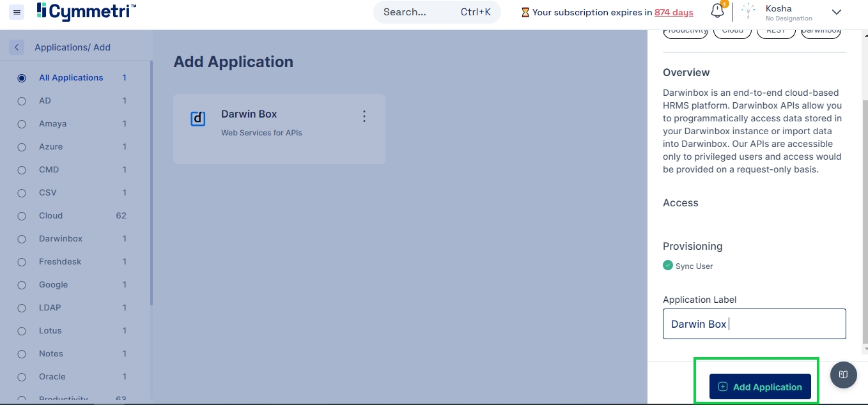The width and height of the screenshot is (868, 405).
Task: Click the Productivity tag chip
Action: click(685, 31)
